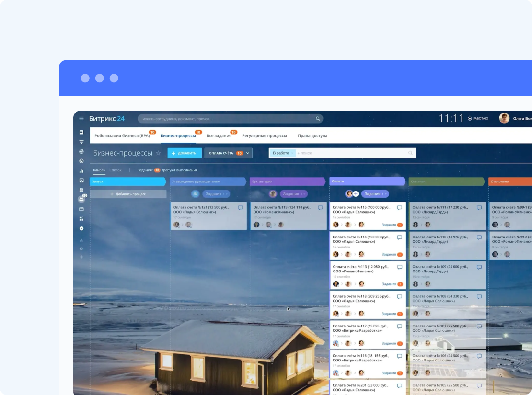The width and height of the screenshot is (532, 395).
Task: Click 'Добавить процесс' in the Запуск column
Action: pyautogui.click(x=128, y=194)
